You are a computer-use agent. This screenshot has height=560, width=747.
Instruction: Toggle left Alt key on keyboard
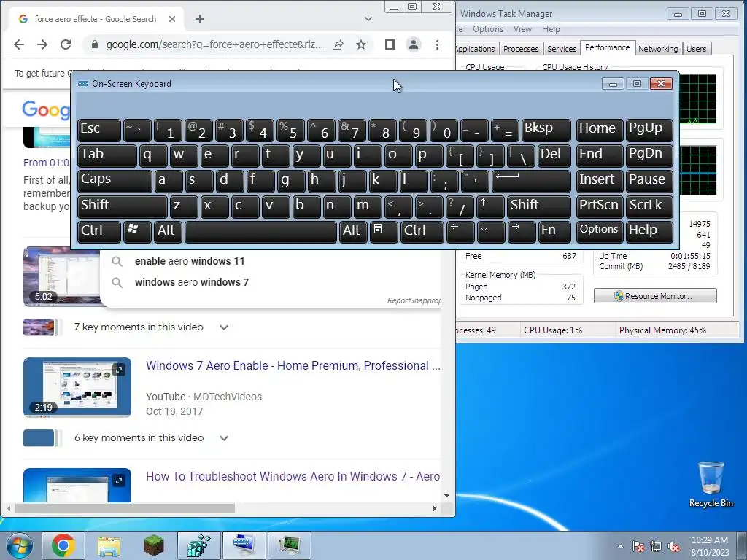(168, 231)
